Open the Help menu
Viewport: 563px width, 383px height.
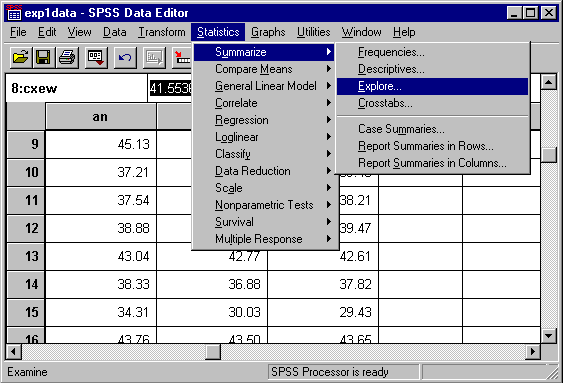pyautogui.click(x=404, y=32)
